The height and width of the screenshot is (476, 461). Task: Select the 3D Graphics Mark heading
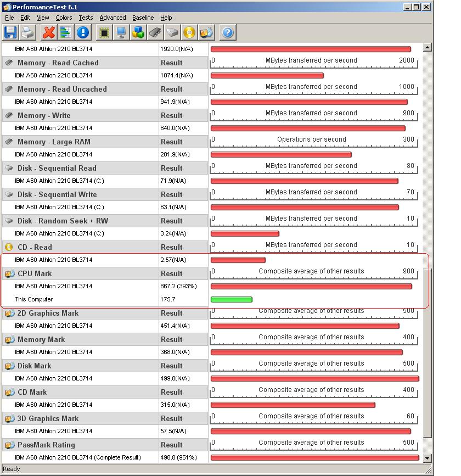pyautogui.click(x=48, y=418)
